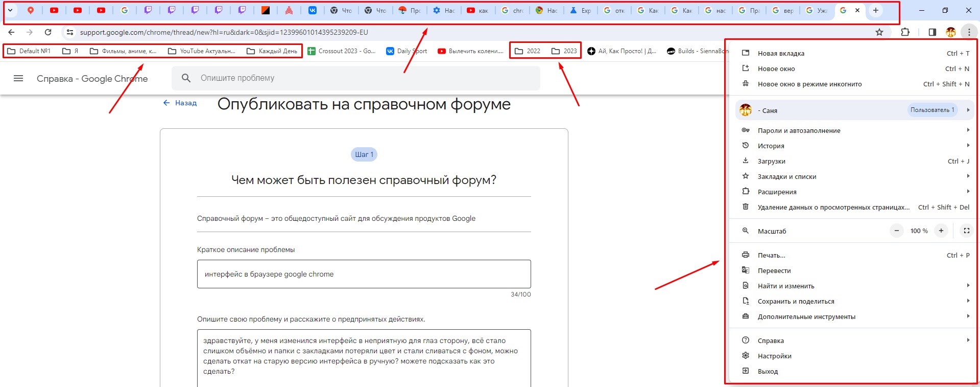Click the magnifier icon in help search
The width and height of the screenshot is (980, 387).
coord(186,78)
